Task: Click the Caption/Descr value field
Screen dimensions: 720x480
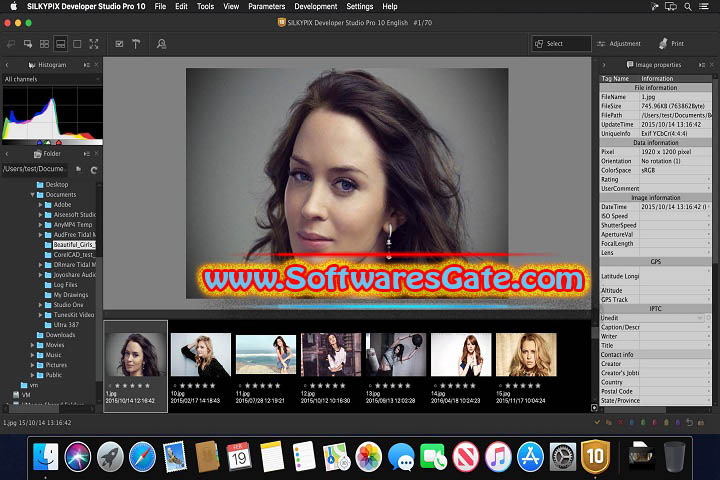Action: [x=674, y=327]
